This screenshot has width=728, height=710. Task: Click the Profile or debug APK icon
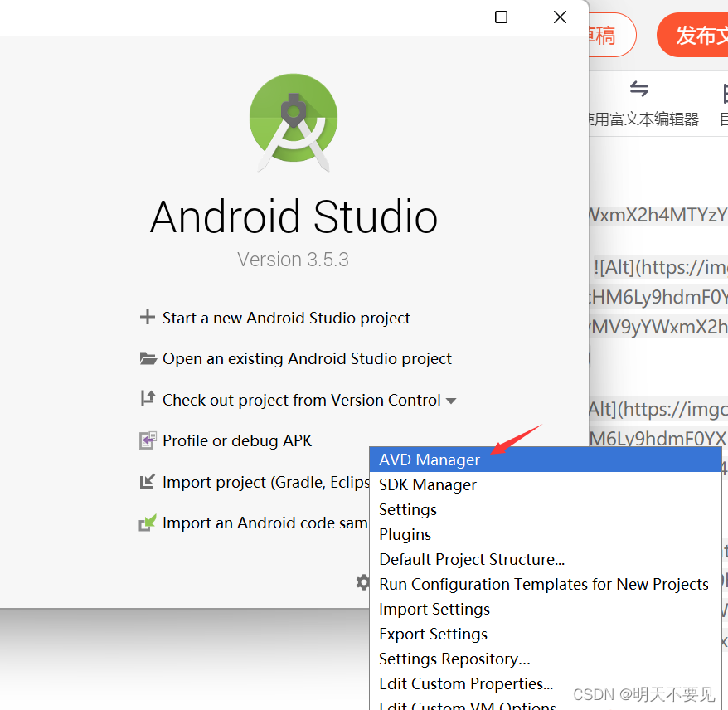click(x=148, y=440)
